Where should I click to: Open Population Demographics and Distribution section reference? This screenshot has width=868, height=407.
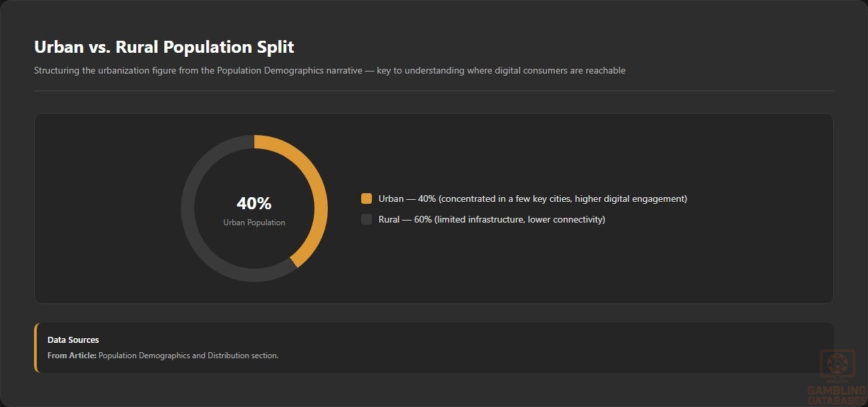188,356
